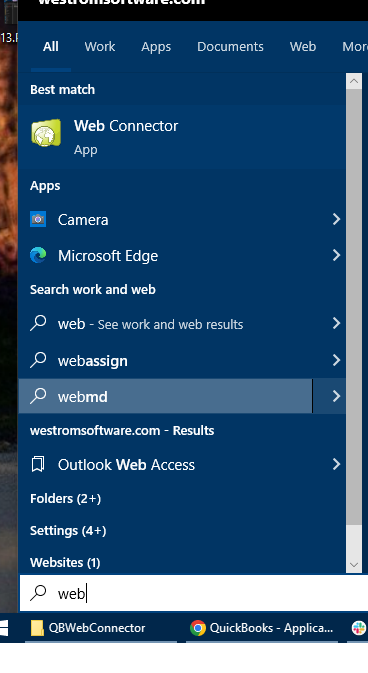The image size is (368, 673).
Task: Click the bookmark icon for Outlook Web Access
Action: click(x=38, y=464)
